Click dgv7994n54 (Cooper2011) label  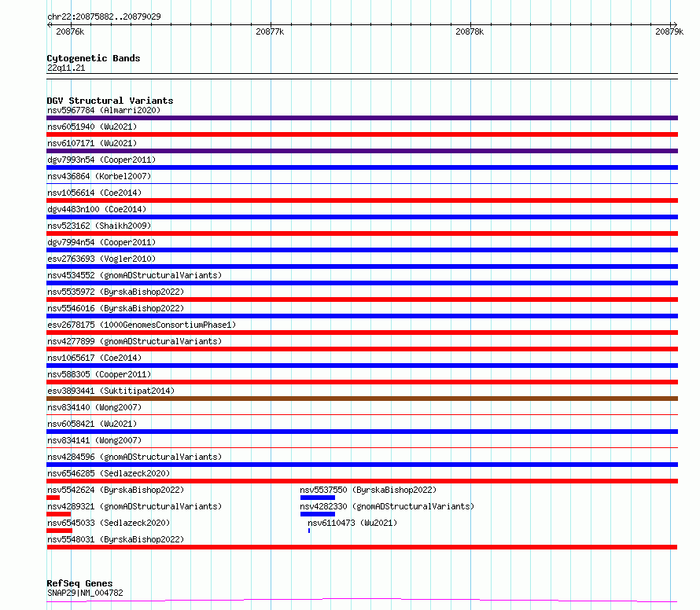coord(101,242)
